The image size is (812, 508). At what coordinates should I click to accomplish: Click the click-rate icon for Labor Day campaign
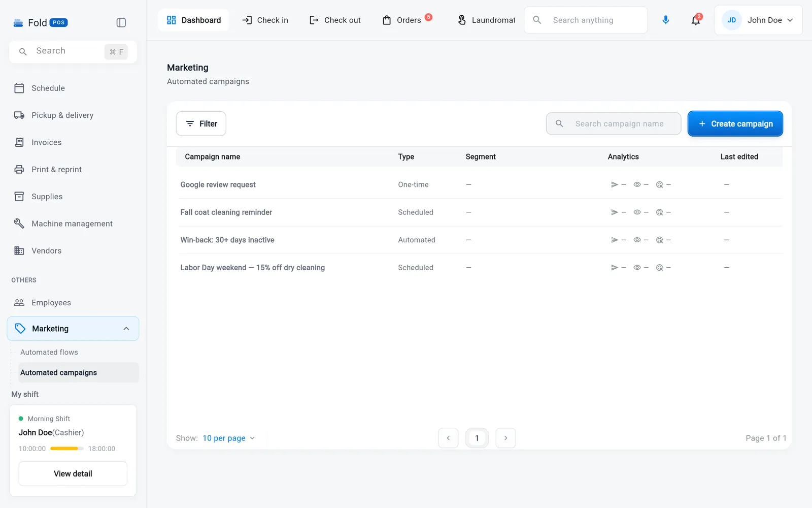click(x=659, y=268)
